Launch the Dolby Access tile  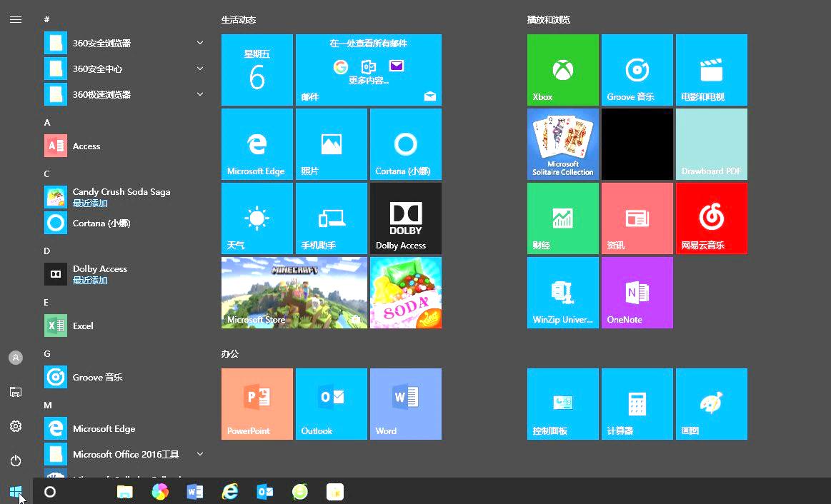[405, 218]
